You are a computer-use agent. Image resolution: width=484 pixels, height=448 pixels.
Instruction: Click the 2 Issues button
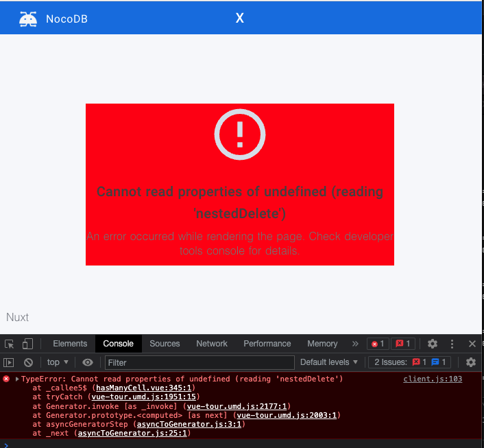tap(410, 362)
